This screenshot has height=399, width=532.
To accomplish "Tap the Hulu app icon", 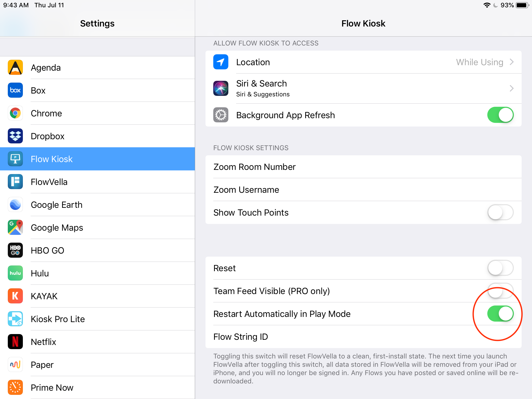I will click(15, 273).
